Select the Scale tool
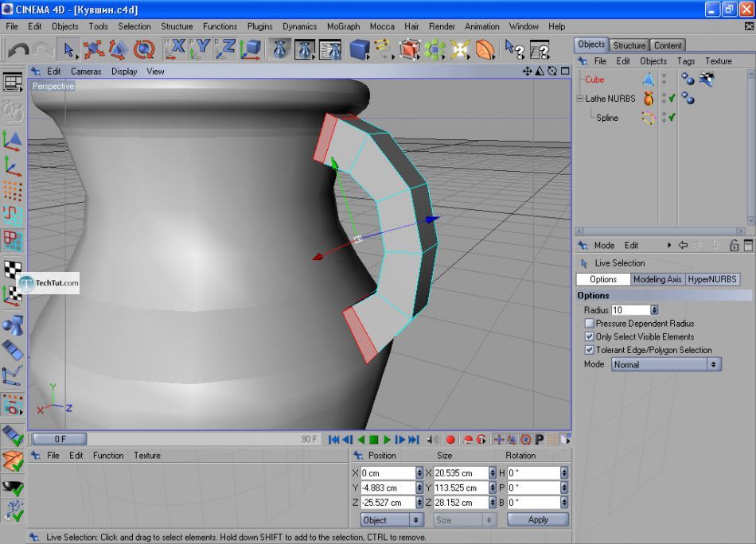 click(x=118, y=49)
